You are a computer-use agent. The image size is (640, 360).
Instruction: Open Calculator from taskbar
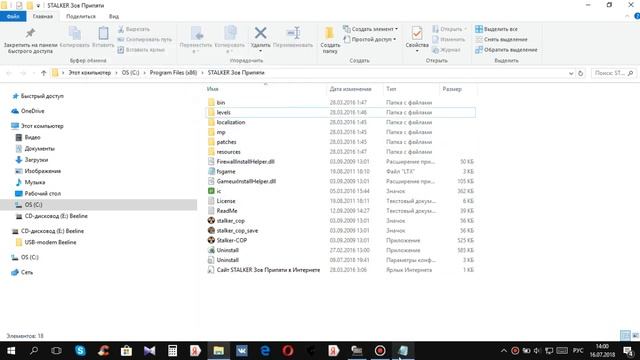pyautogui.click(x=172, y=351)
